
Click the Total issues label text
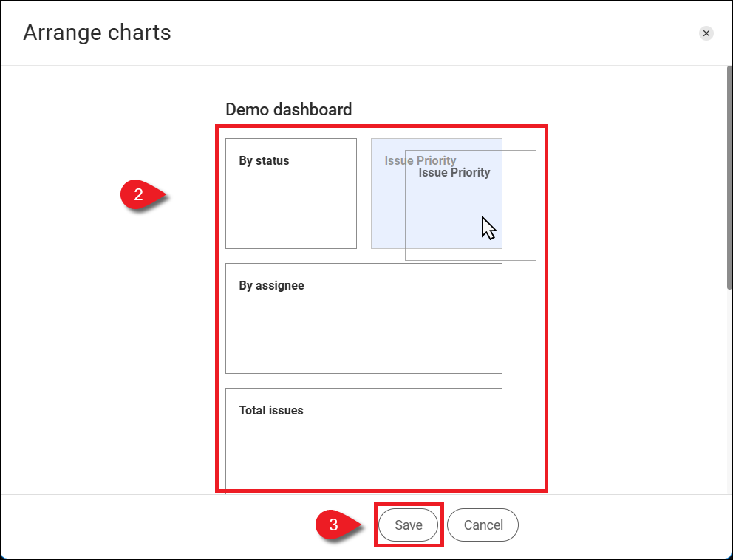[x=271, y=410]
